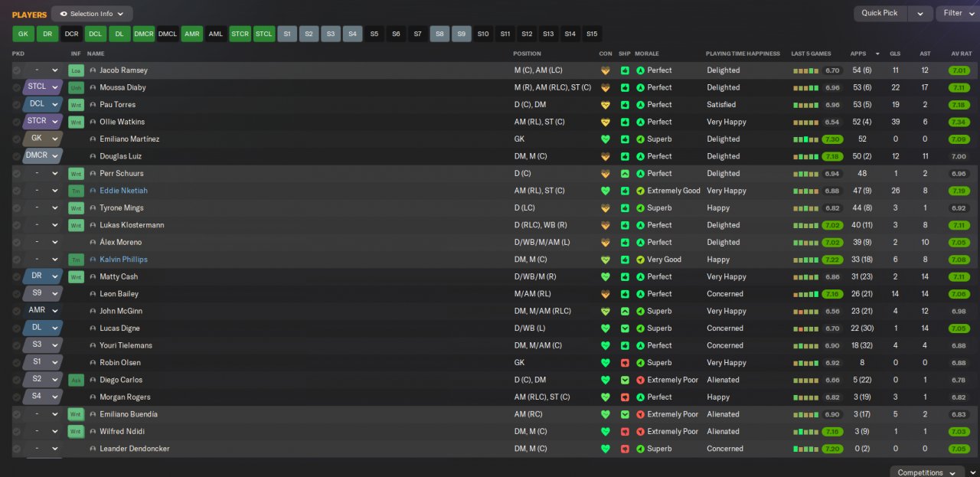Click Diego Carlos's Ask asking-price badge
The width and height of the screenshot is (980, 477).
coord(75,380)
